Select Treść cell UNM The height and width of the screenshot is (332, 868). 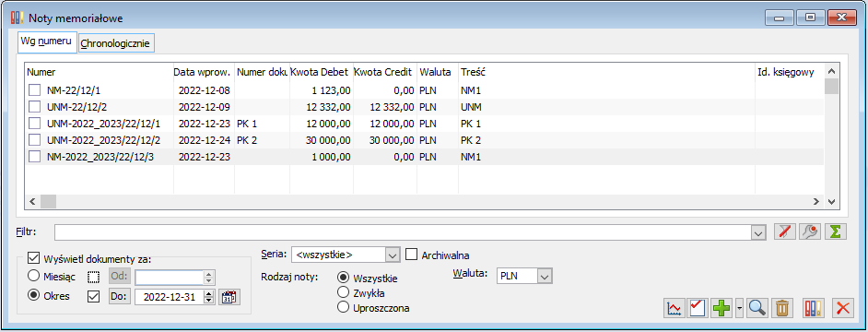pyautogui.click(x=606, y=106)
